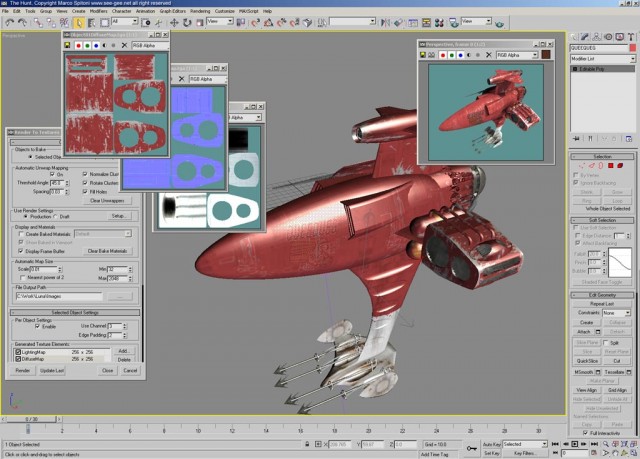640x459 pixels.
Task: Activate the Bind to Space Warp tool
Action: [x=64, y=22]
